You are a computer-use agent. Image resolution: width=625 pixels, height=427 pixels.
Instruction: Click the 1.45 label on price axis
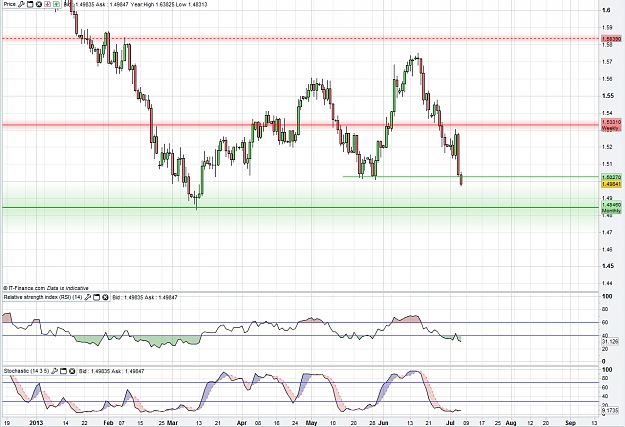[608, 266]
